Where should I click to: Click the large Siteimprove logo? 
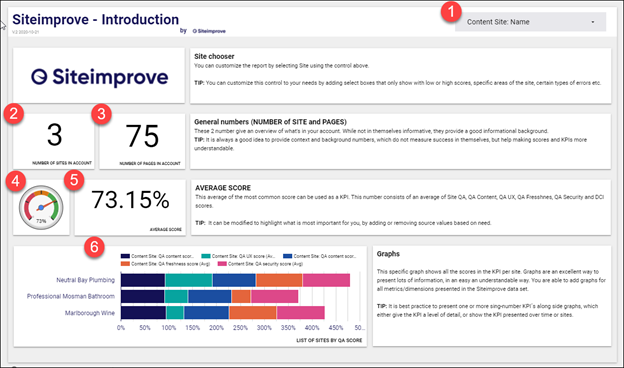point(99,77)
